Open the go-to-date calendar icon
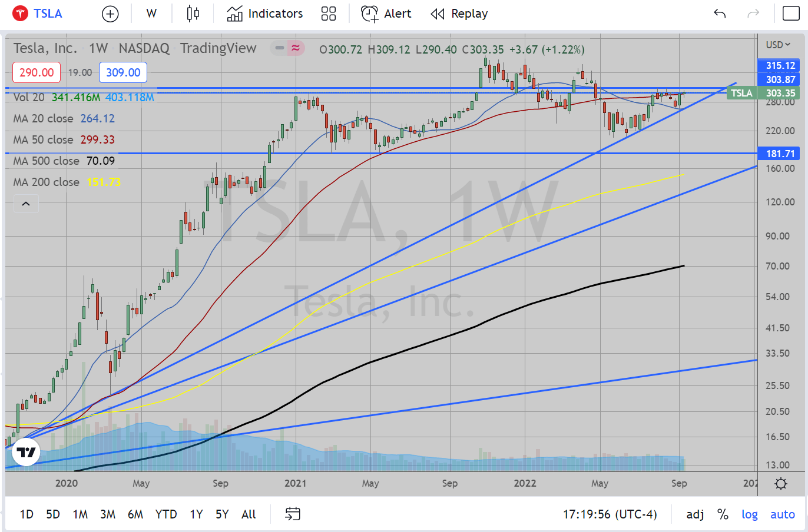This screenshot has height=532, width=808. coord(293,514)
